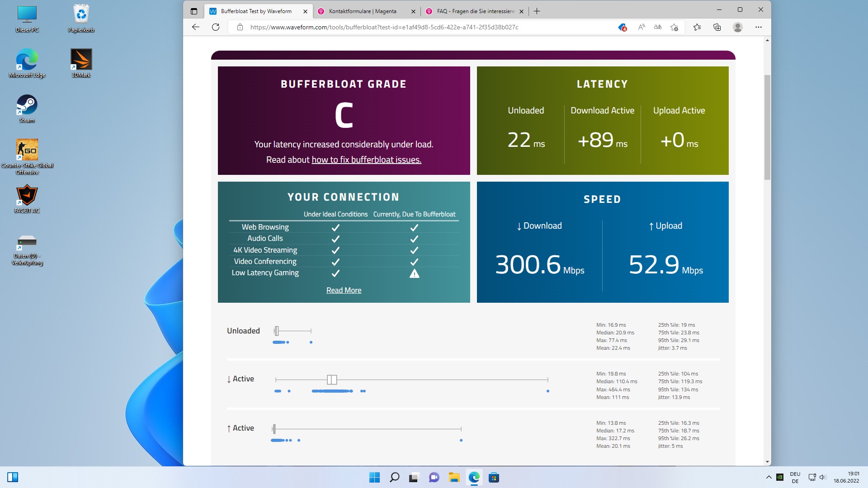The image size is (868, 488).
Task: Click the address bar URL field
Action: (384, 27)
